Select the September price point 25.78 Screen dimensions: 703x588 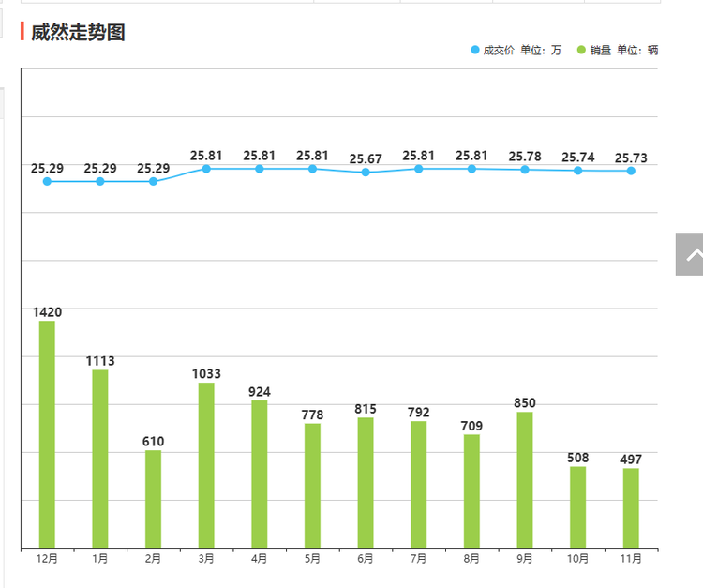(x=525, y=170)
